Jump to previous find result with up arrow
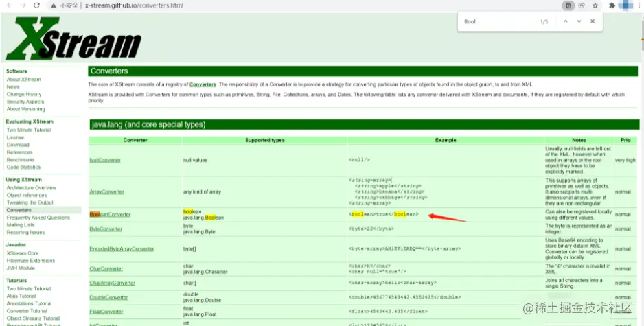 [566, 21]
